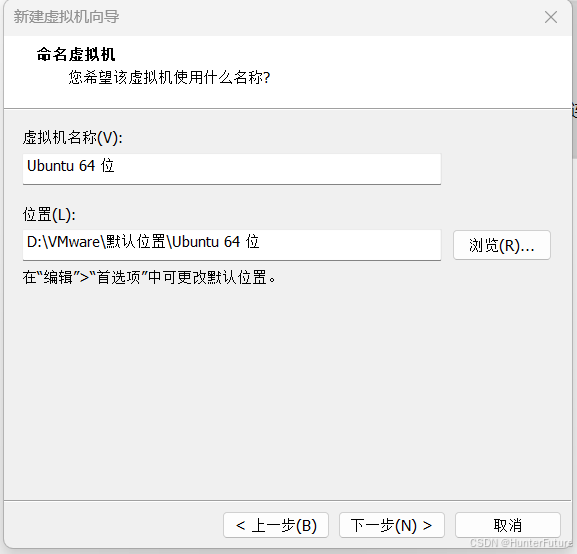Go back with 上一步(B) button
Screen dimensions: 577x554
point(276,525)
